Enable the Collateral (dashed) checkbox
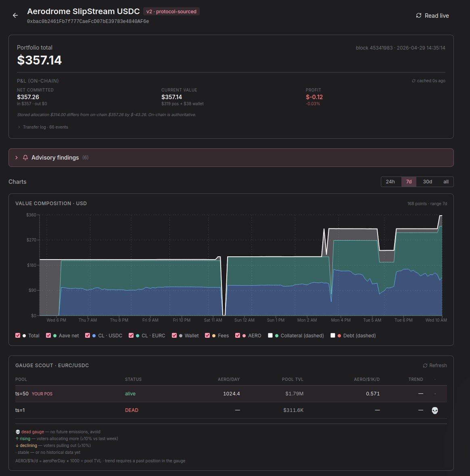This screenshot has height=476, width=470. [x=270, y=335]
